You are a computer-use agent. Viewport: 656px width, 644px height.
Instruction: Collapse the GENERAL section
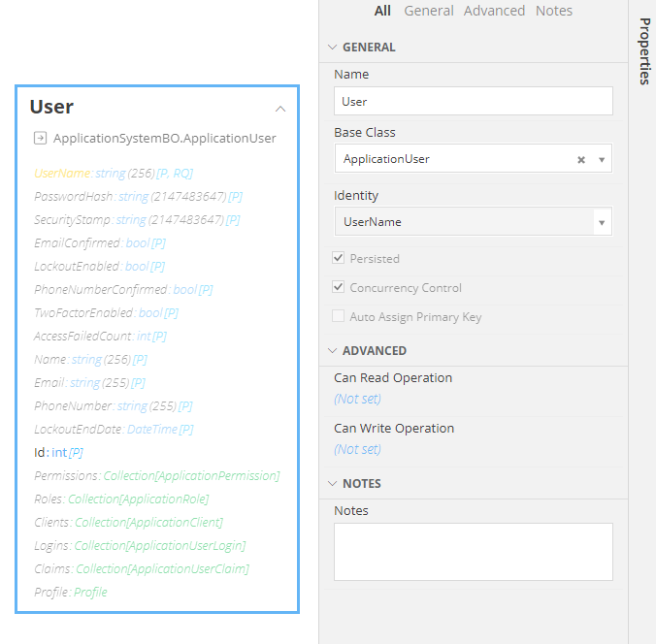click(333, 47)
